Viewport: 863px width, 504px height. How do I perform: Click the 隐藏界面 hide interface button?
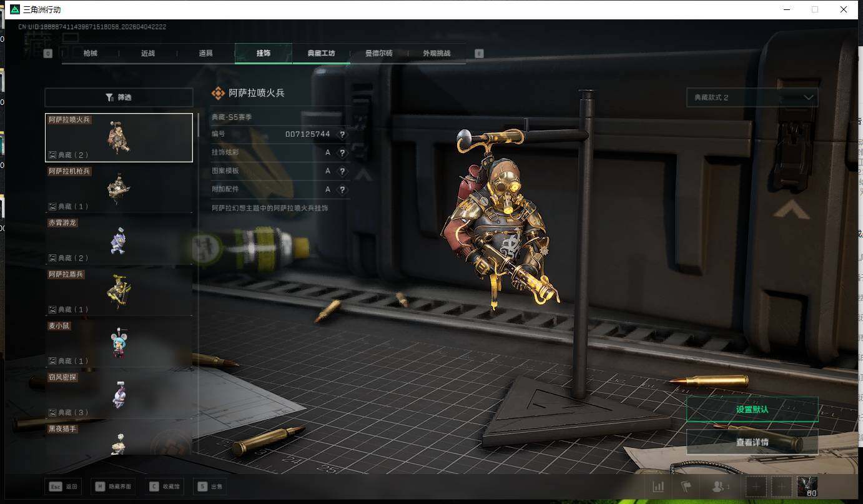coord(113,487)
